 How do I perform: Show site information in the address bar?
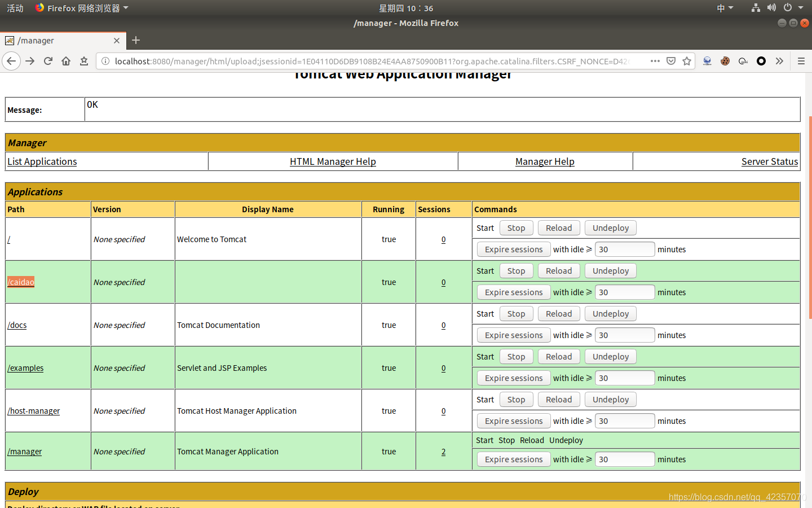point(105,61)
